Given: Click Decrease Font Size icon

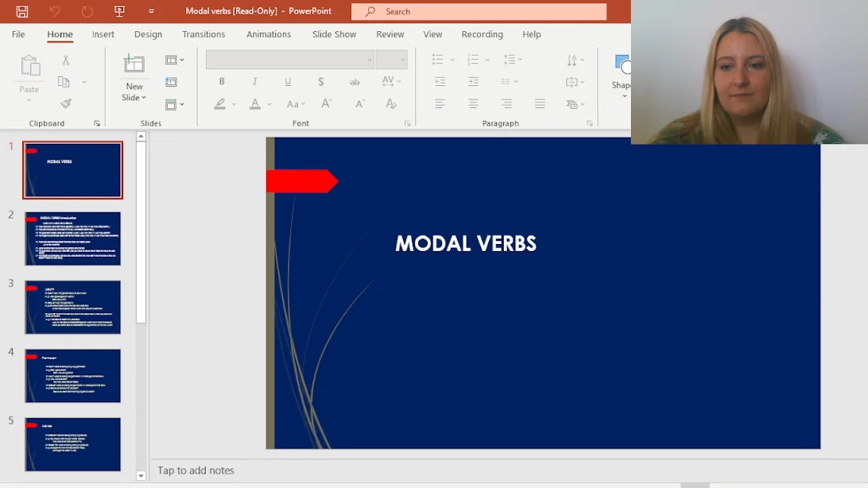Looking at the screenshot, I should pos(360,103).
